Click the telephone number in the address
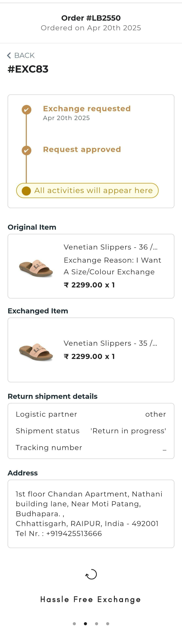182x644 pixels. (74, 533)
